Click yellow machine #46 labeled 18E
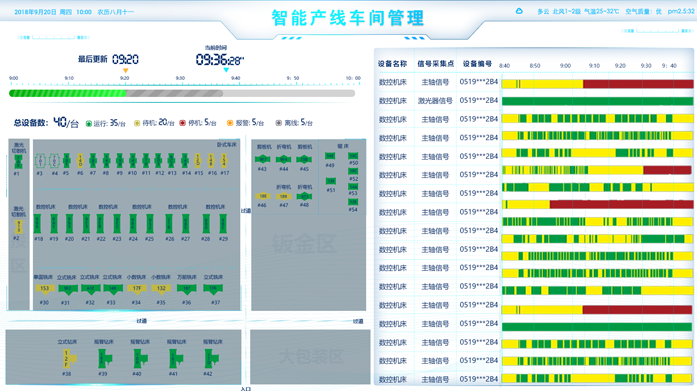 (x=263, y=196)
